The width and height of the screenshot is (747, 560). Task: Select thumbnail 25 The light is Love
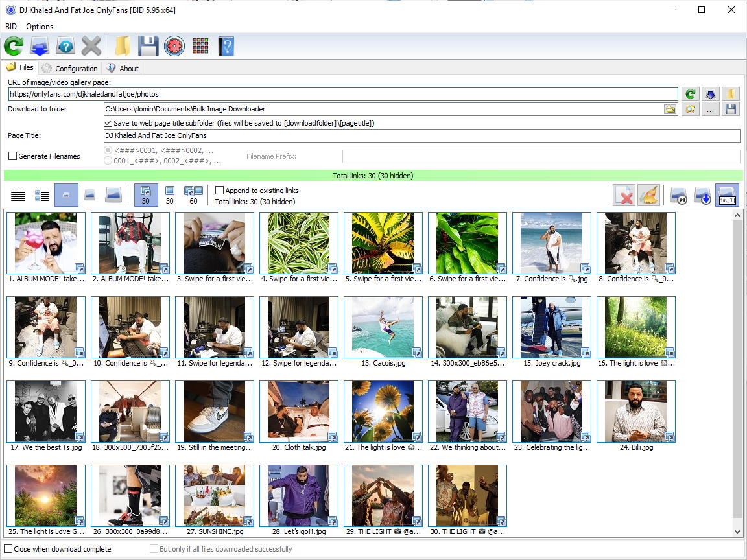46,496
